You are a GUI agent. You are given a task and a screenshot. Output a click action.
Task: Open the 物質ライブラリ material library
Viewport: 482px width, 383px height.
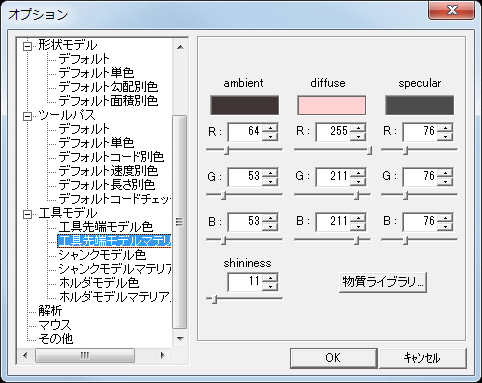coord(383,282)
